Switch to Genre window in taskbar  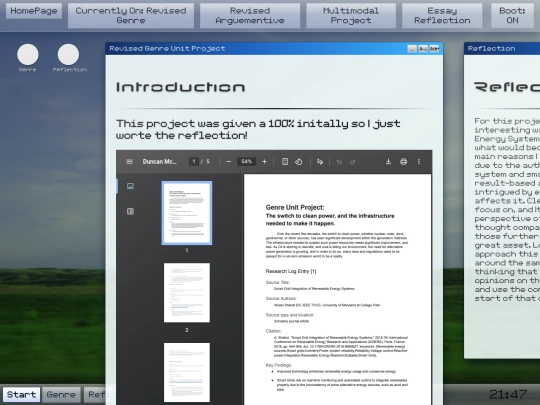tap(61, 394)
